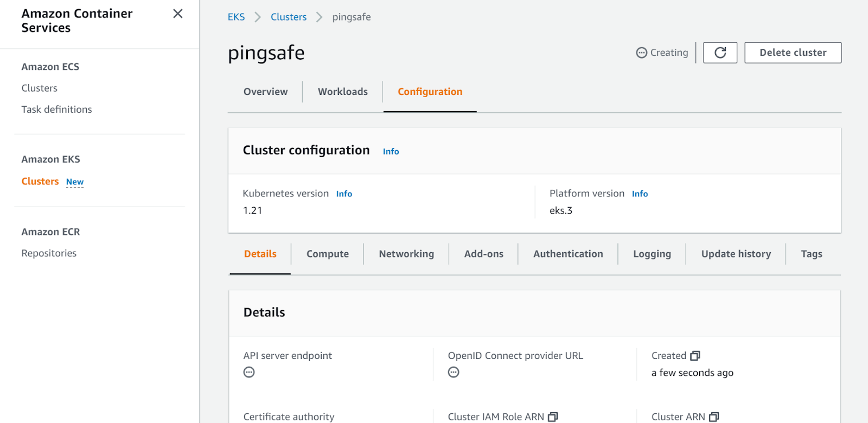868x423 pixels.
Task: Go to Update history tab
Action: pos(736,254)
